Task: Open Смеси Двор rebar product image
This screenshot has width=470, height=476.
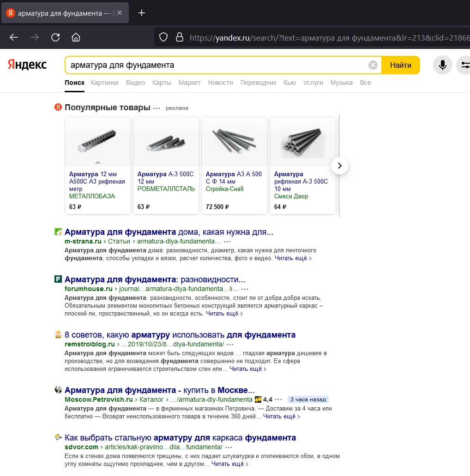Action: pyautogui.click(x=303, y=142)
